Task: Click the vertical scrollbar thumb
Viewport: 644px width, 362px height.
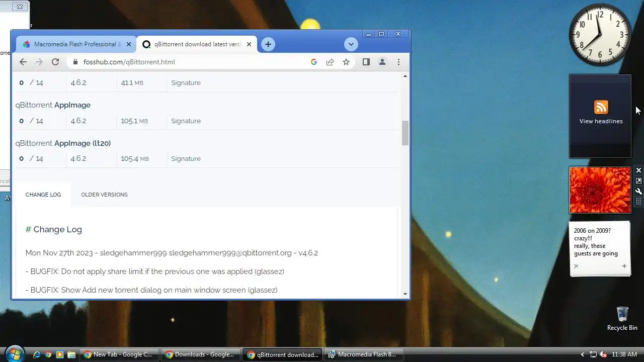Action: [x=406, y=133]
